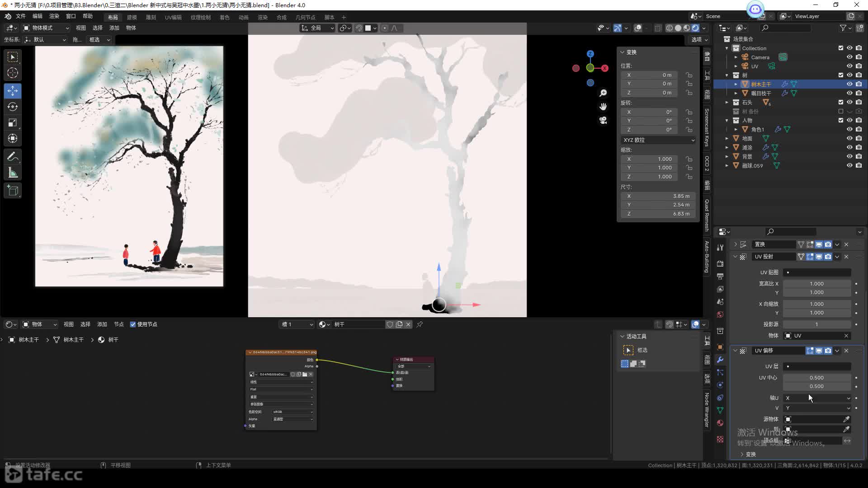
Task: Select the Annotate pencil tool
Action: point(13,157)
